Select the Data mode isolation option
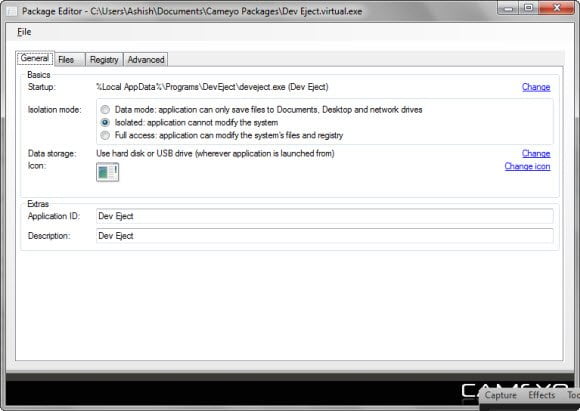Image resolution: width=580 pixels, height=411 pixels. click(x=105, y=110)
